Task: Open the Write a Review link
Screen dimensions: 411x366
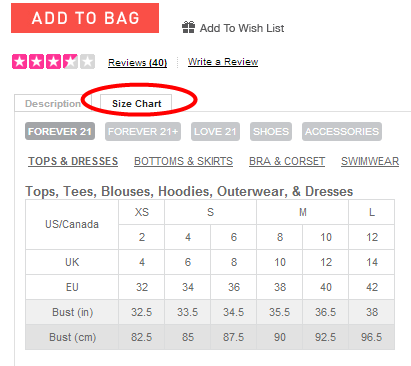Action: (x=223, y=62)
